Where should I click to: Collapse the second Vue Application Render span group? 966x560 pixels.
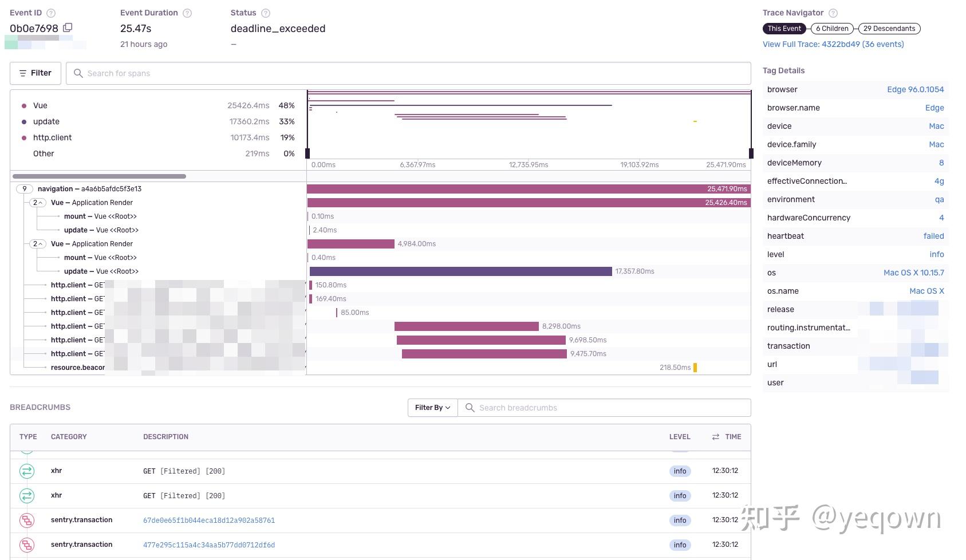coord(37,243)
